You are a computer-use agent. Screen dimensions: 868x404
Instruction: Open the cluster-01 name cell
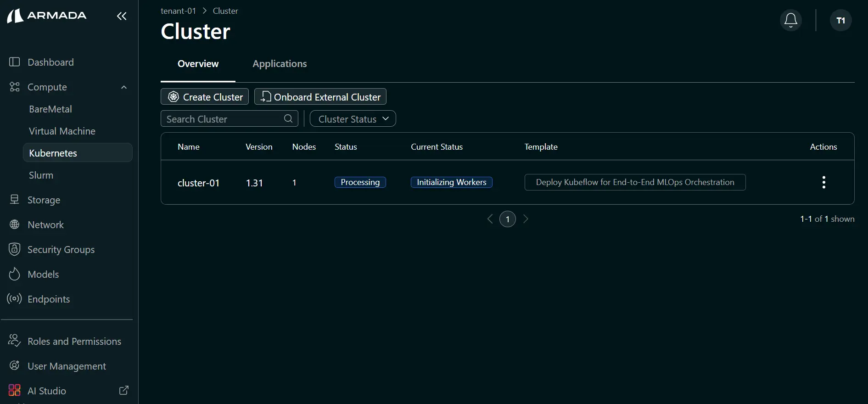point(198,183)
